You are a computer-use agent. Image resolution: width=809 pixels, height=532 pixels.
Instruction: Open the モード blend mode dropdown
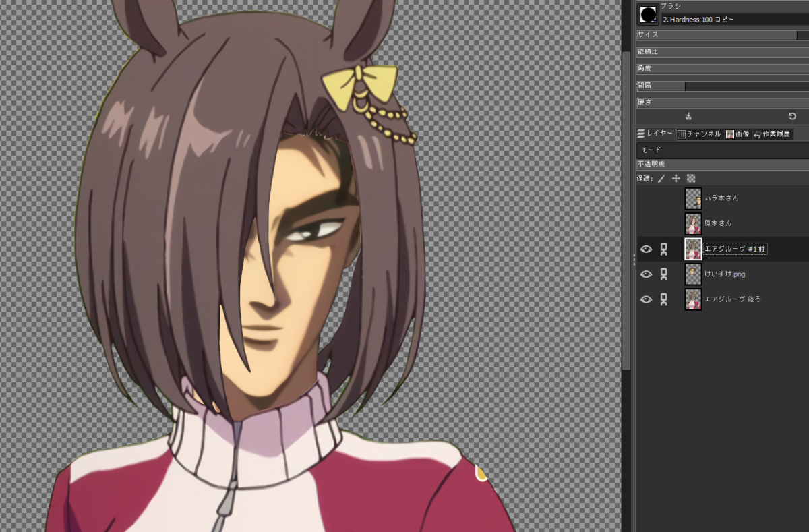click(x=721, y=150)
